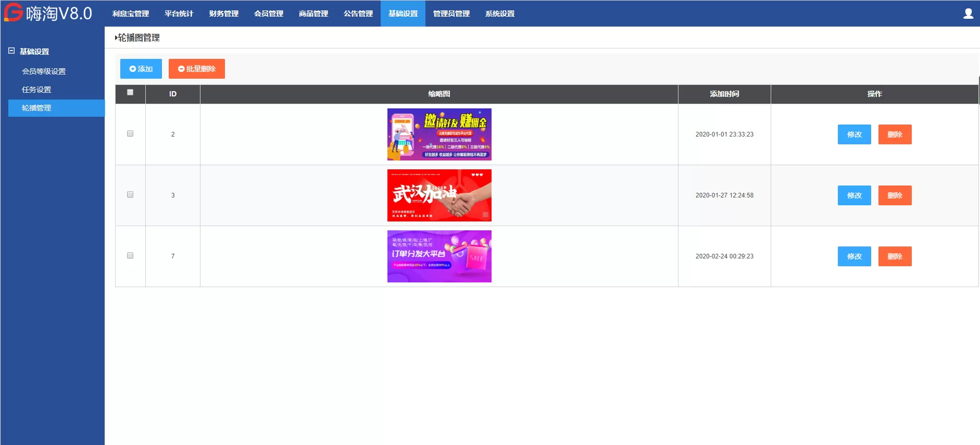Go to 系统设置 in top navigation

(500, 14)
